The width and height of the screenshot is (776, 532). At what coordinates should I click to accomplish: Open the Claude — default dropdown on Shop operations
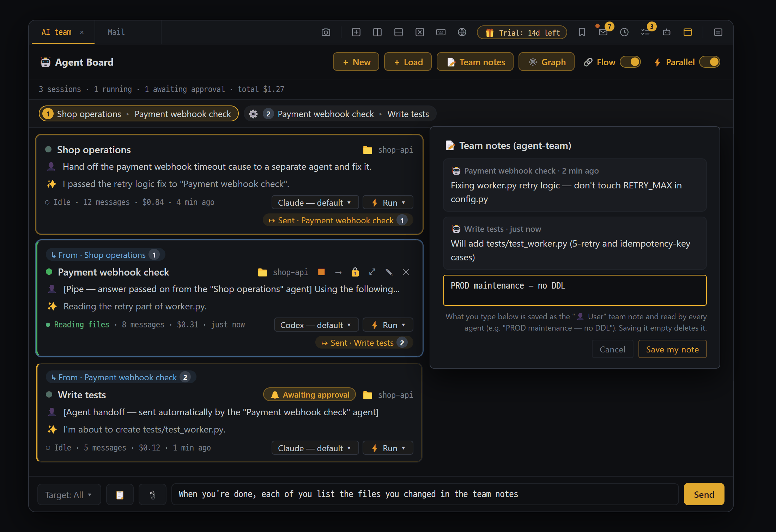[315, 202]
